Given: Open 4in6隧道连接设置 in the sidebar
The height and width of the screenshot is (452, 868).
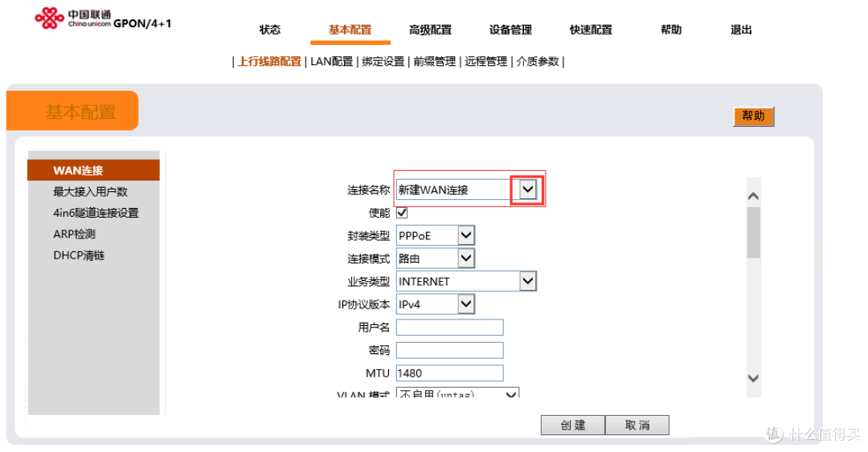Looking at the screenshot, I should point(96,213).
